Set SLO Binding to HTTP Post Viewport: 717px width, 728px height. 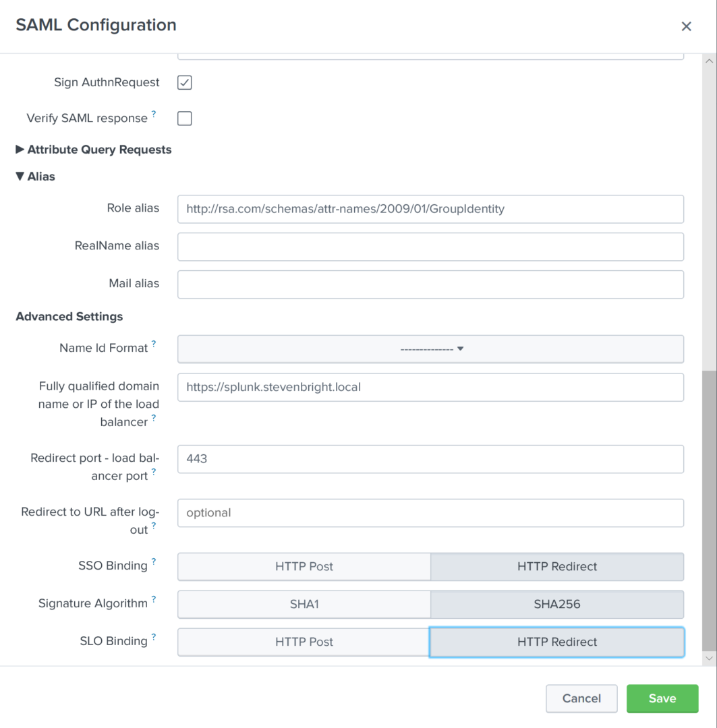pos(304,642)
